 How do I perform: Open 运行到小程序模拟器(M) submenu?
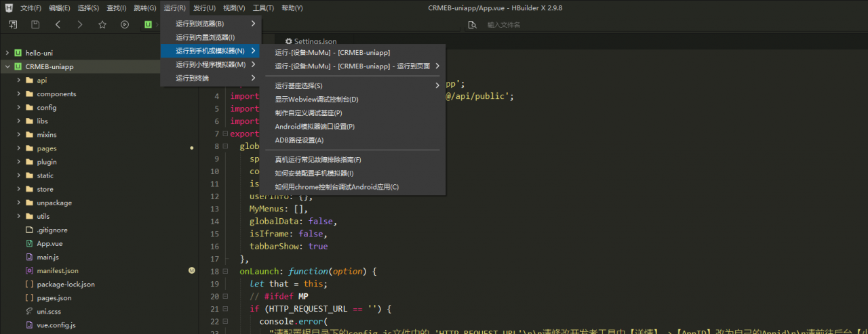(210, 64)
